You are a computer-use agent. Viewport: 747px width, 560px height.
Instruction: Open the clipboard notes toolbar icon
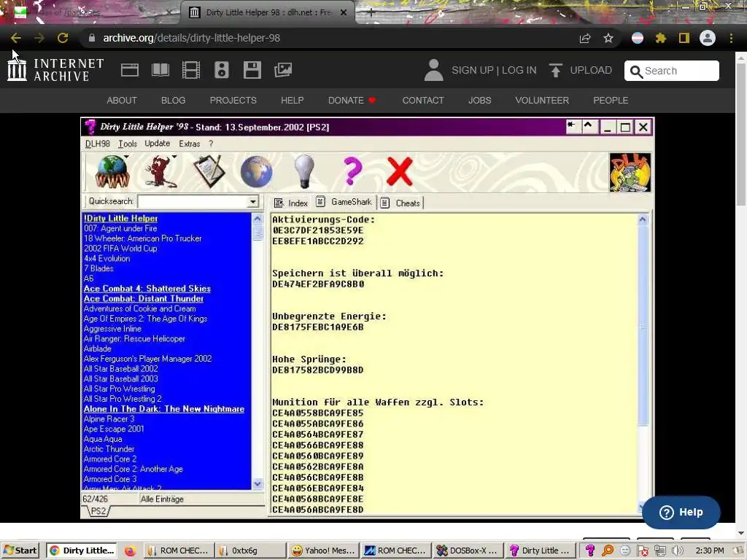click(x=209, y=171)
